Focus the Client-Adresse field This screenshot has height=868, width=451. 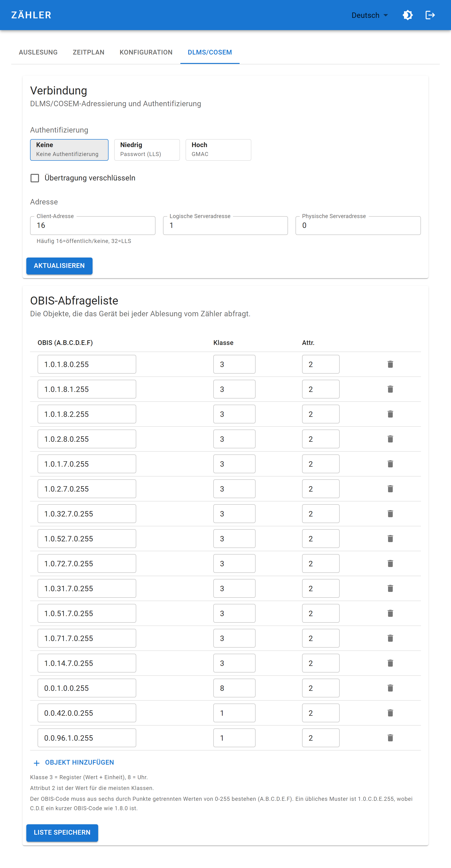click(93, 225)
